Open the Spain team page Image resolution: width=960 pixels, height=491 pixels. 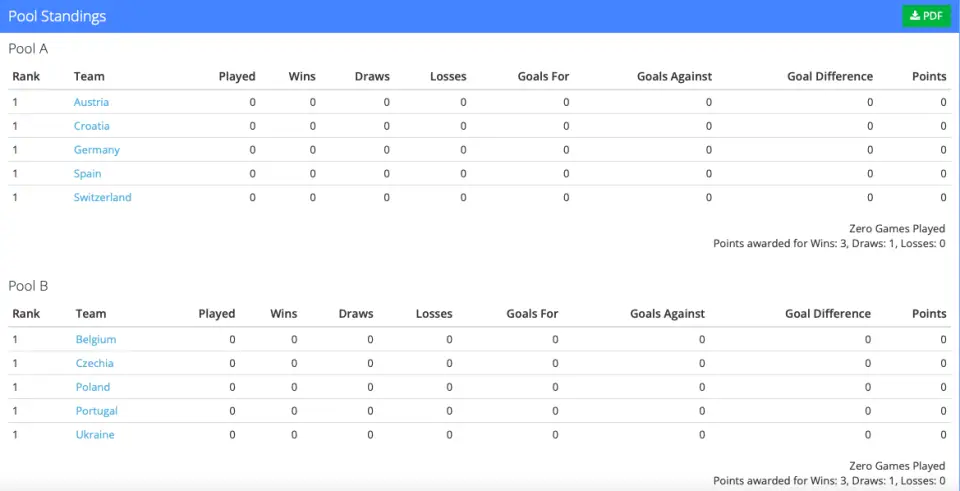tap(88, 174)
